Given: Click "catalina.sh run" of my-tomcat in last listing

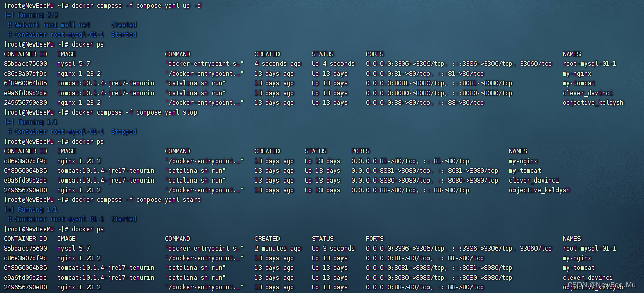Looking at the screenshot, I should click(196, 268).
